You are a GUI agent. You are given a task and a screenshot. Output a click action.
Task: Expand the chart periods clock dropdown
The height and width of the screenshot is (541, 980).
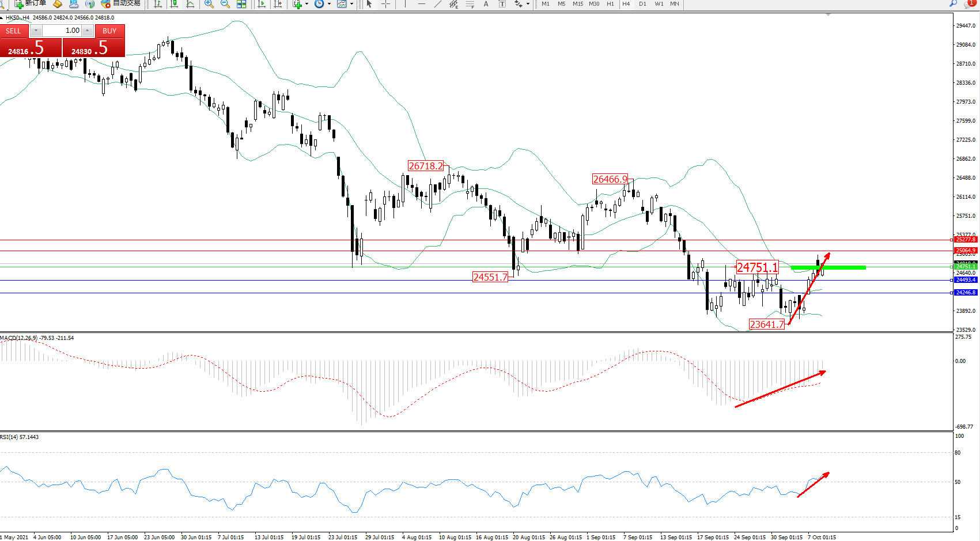click(x=329, y=4)
